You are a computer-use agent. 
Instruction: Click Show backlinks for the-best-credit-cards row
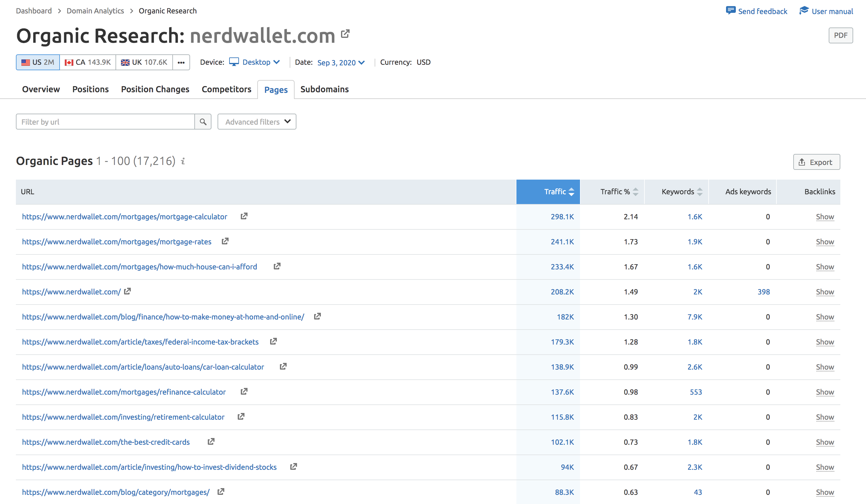pyautogui.click(x=825, y=442)
